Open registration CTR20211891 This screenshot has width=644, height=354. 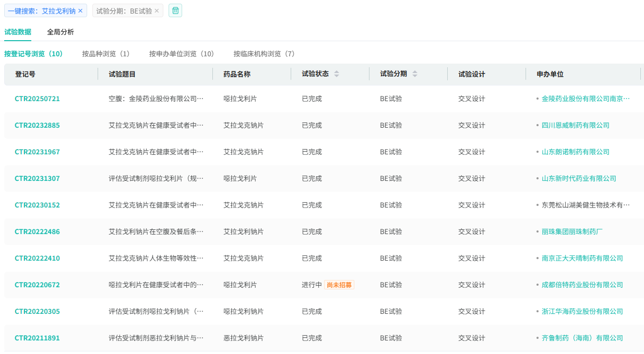point(37,338)
